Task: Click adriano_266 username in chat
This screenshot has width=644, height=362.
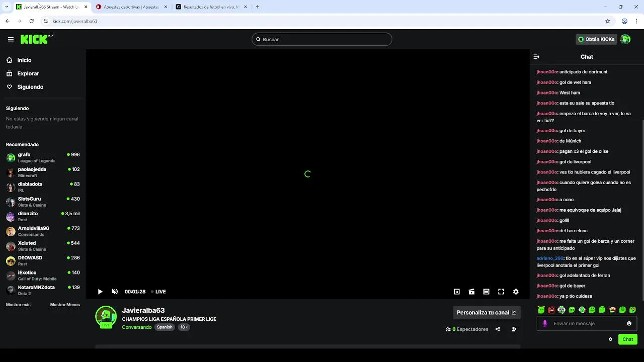Action: coord(550,258)
